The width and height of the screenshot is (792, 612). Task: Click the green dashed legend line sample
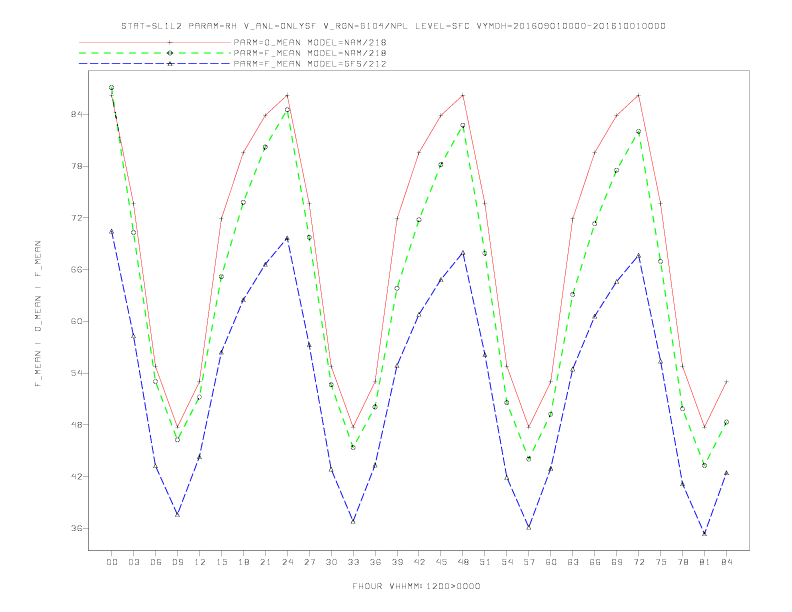155,53
